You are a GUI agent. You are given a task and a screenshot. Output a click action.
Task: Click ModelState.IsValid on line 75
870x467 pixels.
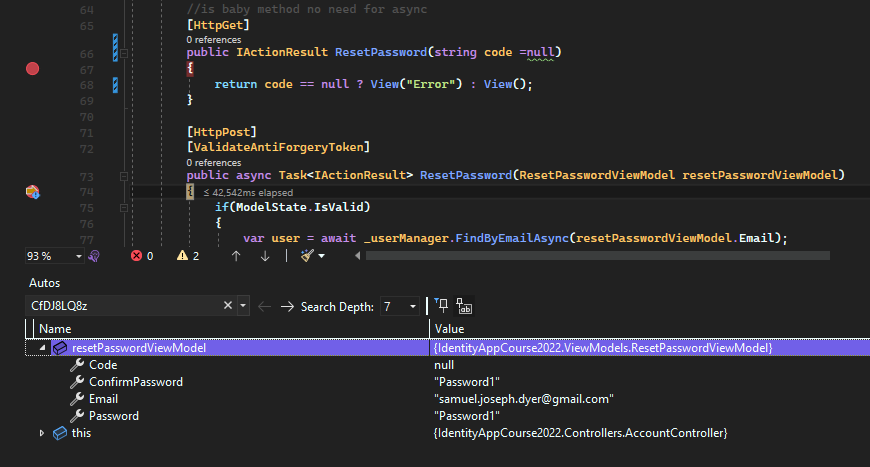300,207
